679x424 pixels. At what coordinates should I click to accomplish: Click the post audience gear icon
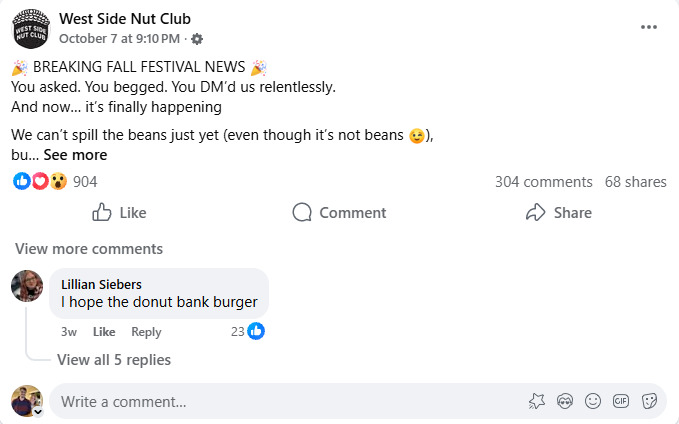[197, 39]
